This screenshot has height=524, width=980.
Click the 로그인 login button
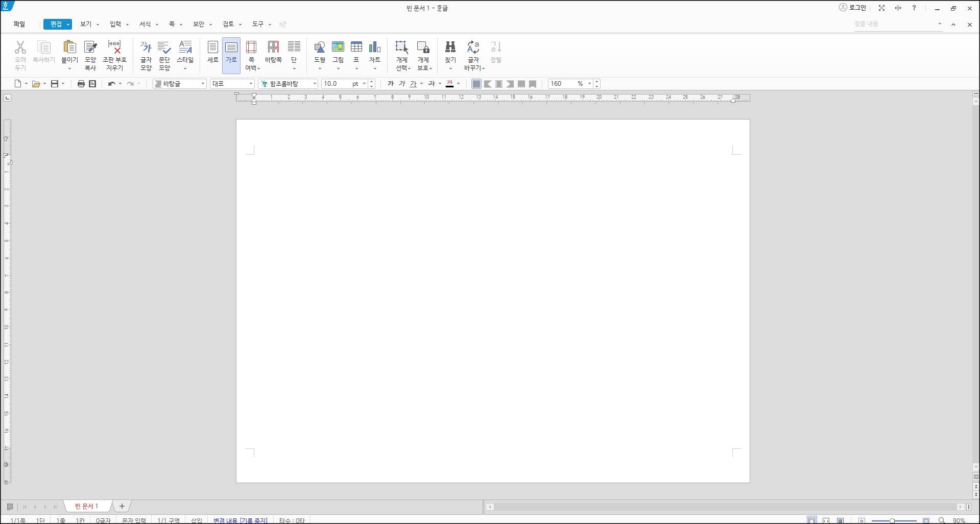pyautogui.click(x=853, y=8)
